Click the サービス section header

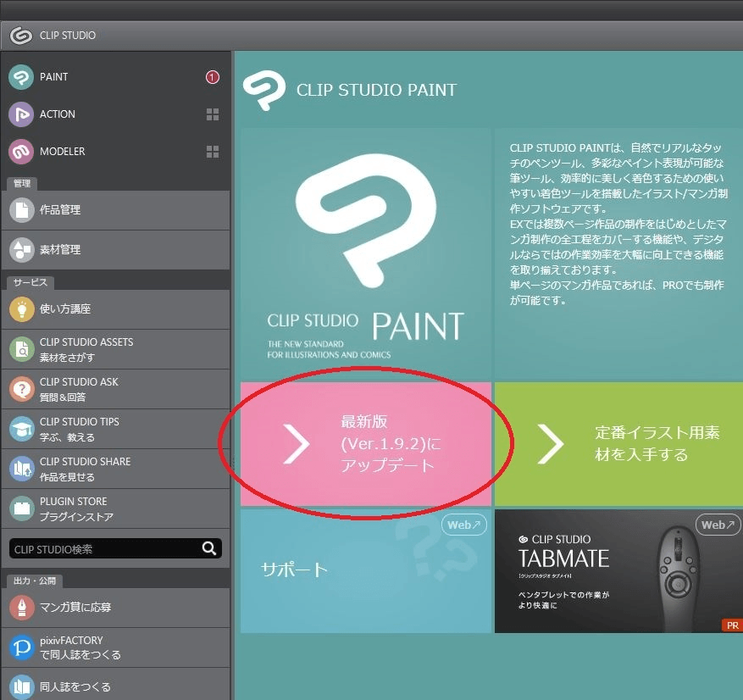click(30, 283)
